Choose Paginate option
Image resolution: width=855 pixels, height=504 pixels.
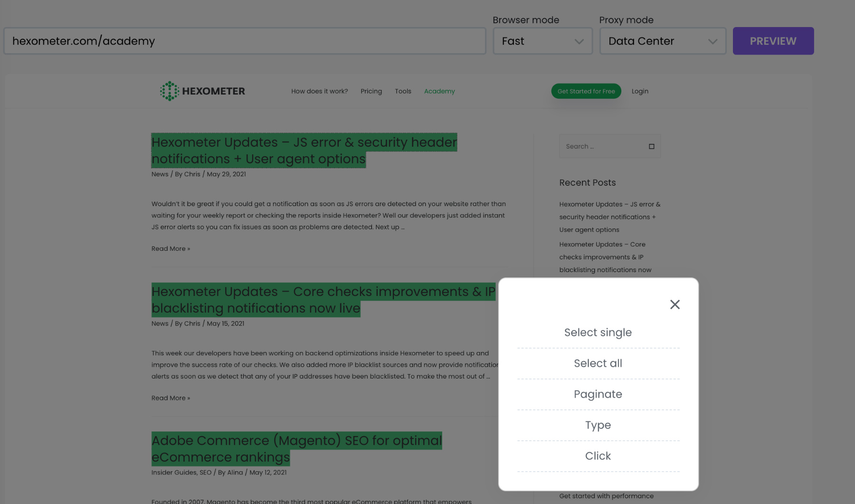click(x=598, y=394)
